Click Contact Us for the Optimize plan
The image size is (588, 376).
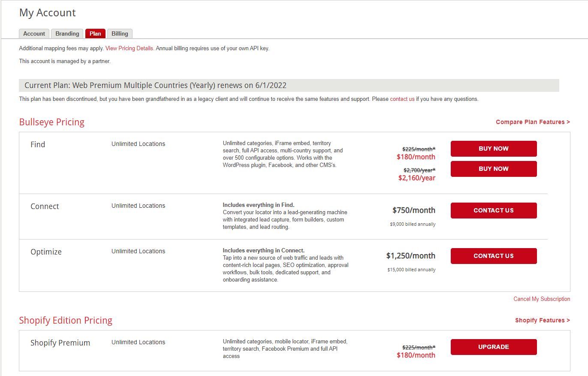494,256
